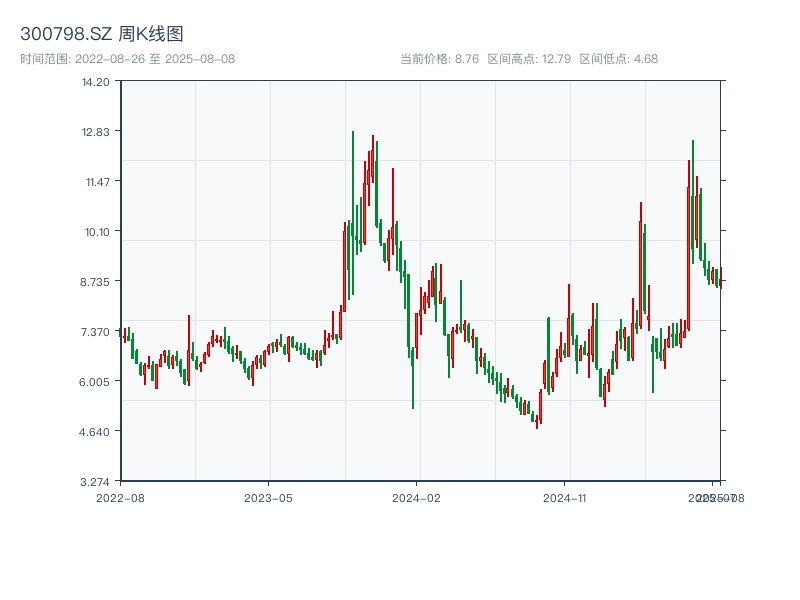Click the x-axis label 2024-02
The image size is (800, 600).
[x=416, y=498]
